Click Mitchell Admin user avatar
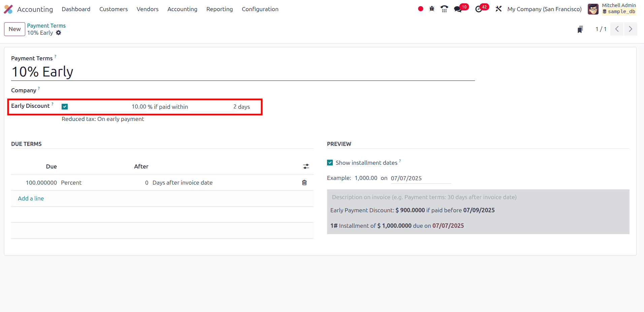Viewport: 644px width, 312px height. (x=593, y=9)
